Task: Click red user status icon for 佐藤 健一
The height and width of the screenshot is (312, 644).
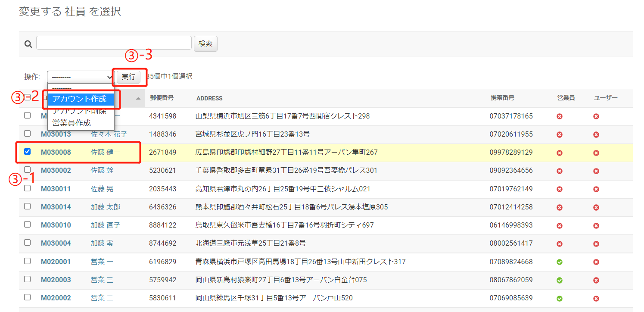Action: point(596,153)
